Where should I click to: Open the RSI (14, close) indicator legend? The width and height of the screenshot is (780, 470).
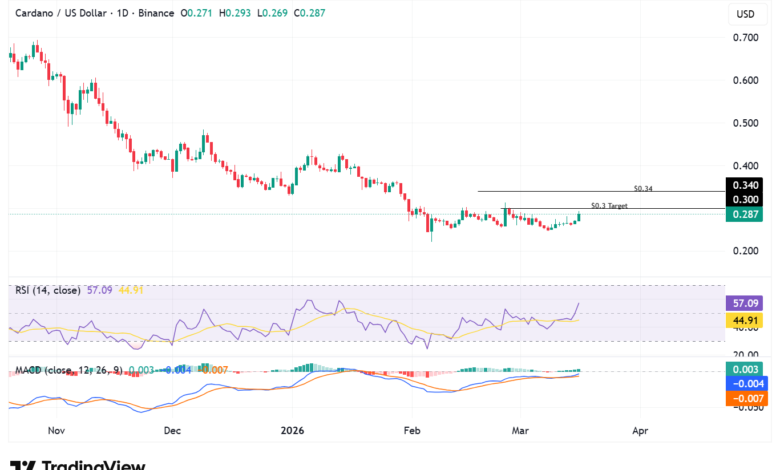pyautogui.click(x=42, y=291)
